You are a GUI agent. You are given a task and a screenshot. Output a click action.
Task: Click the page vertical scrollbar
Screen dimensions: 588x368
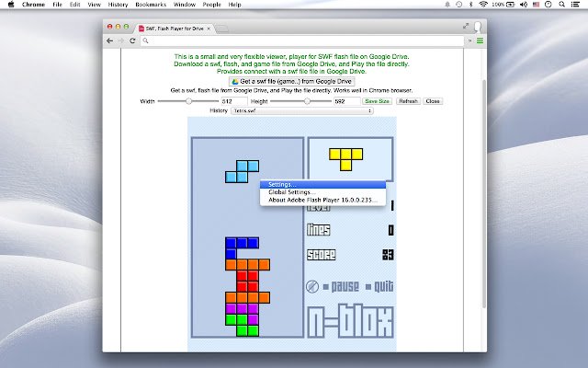(x=484, y=193)
